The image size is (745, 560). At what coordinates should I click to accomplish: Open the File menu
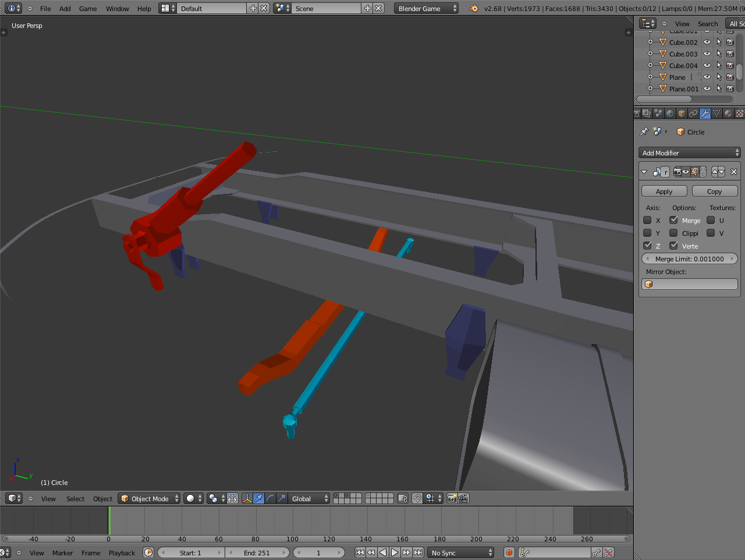(x=45, y=9)
